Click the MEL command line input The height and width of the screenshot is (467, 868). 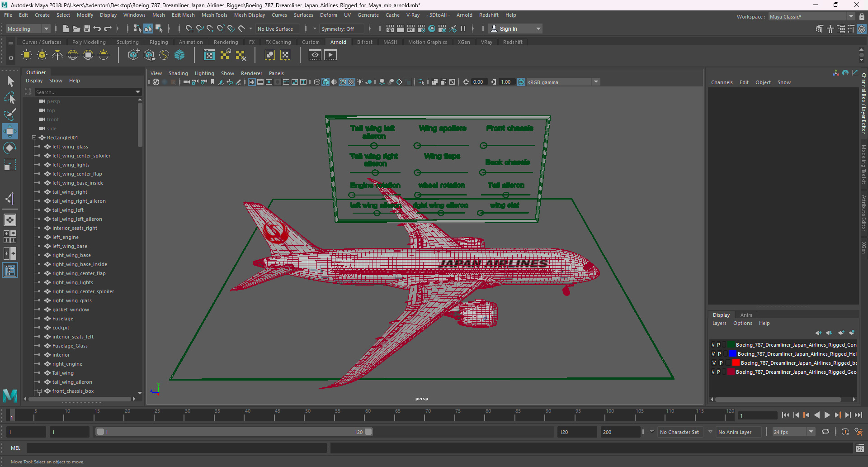(x=177, y=448)
